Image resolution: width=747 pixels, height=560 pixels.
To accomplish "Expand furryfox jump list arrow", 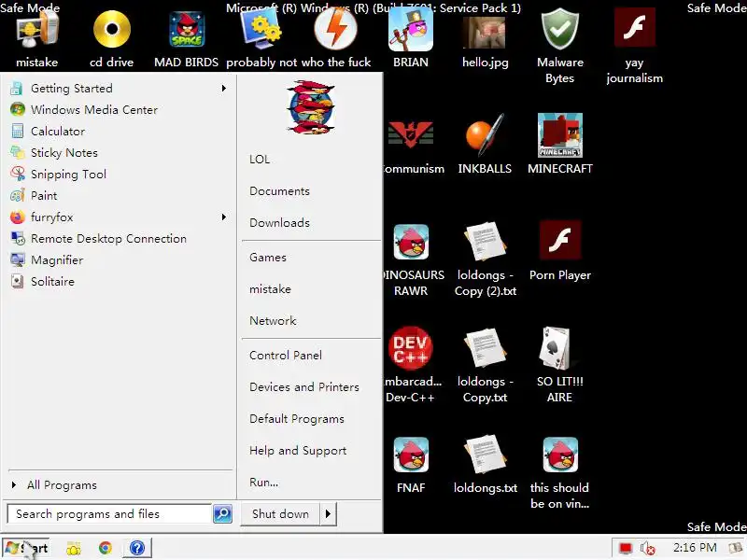I will (224, 217).
